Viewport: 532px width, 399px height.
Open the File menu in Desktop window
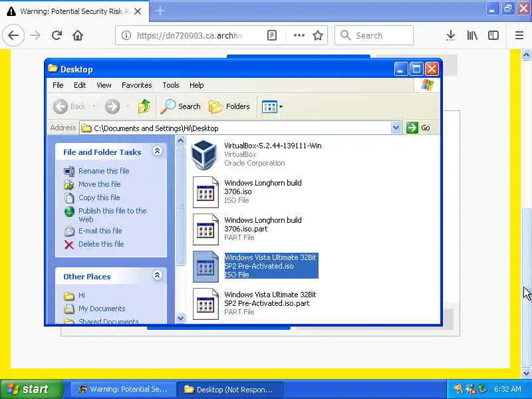58,85
